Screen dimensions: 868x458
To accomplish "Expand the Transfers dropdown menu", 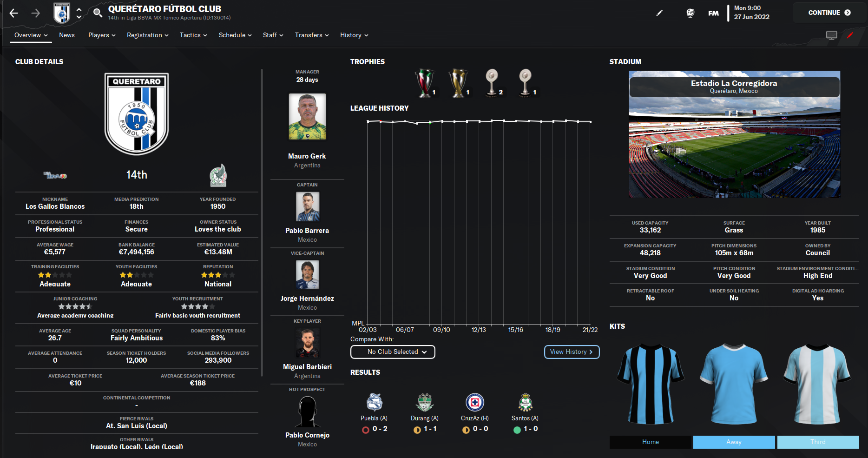I will (312, 35).
